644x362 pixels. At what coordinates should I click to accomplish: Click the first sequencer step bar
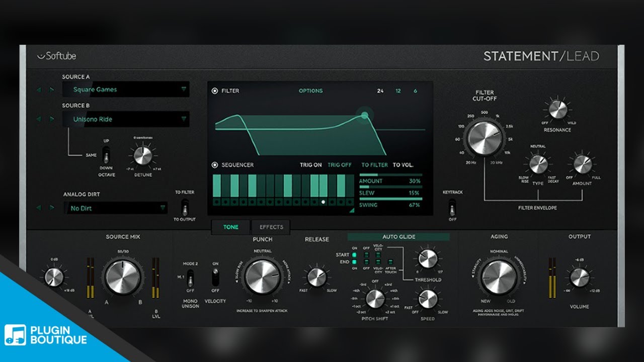click(x=217, y=186)
